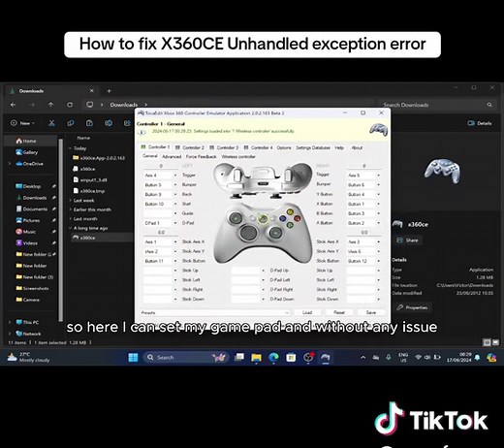Image resolution: width=504 pixels, height=448 pixels.
Task: Click the weather widget in taskbar
Action: (29, 357)
